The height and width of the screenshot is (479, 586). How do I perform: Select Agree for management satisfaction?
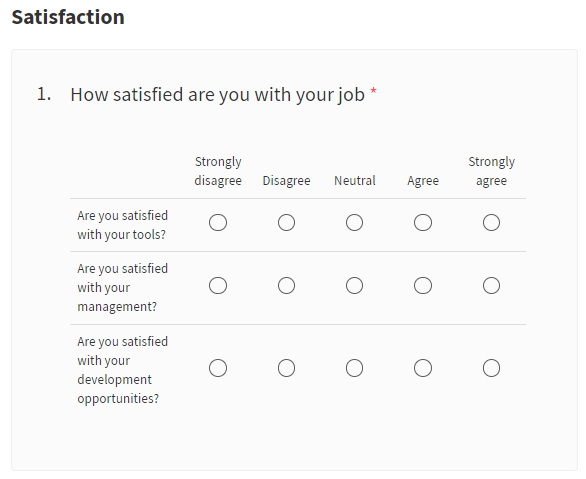click(423, 286)
